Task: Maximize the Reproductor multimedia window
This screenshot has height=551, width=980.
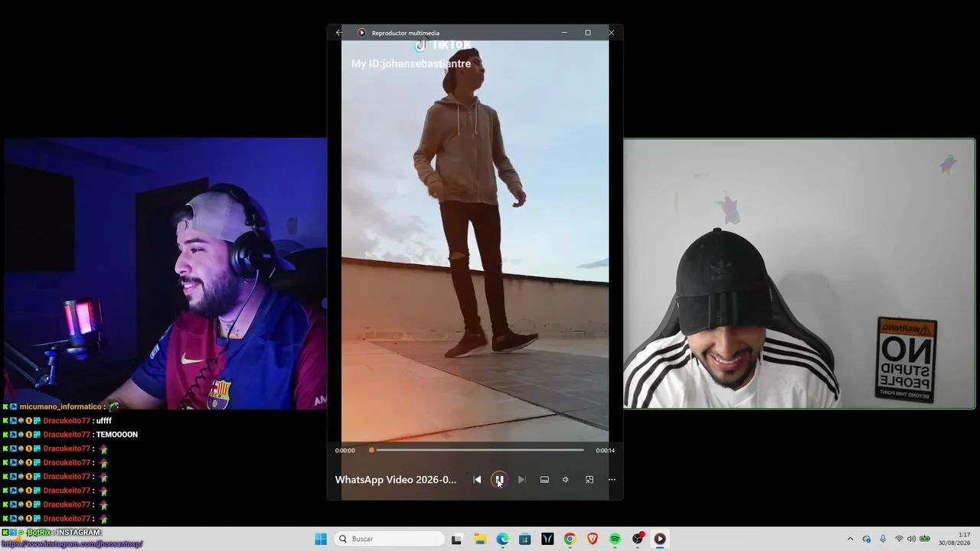Action: click(x=588, y=33)
